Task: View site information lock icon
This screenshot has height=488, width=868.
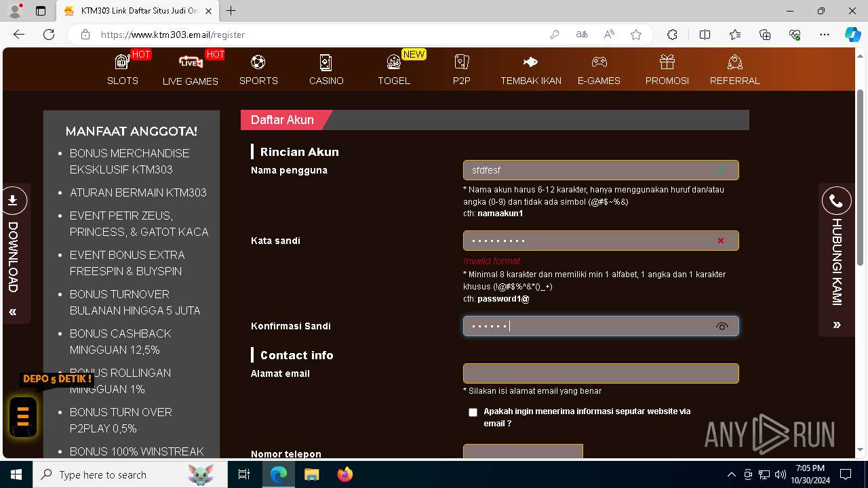Action: point(85,35)
